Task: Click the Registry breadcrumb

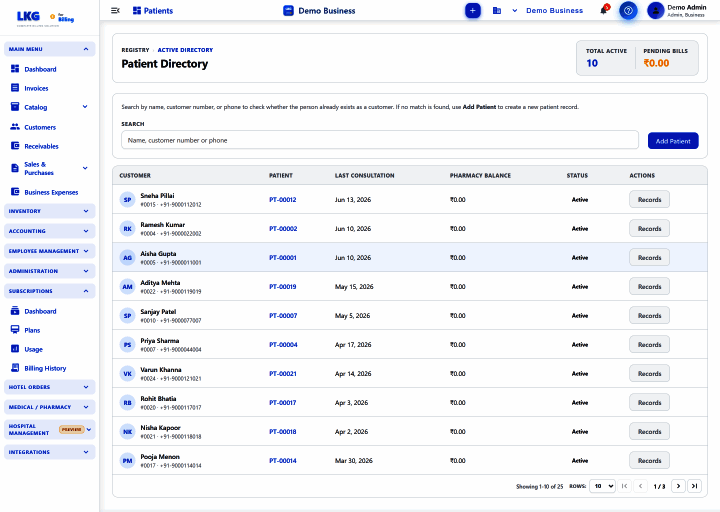Action: click(x=135, y=50)
